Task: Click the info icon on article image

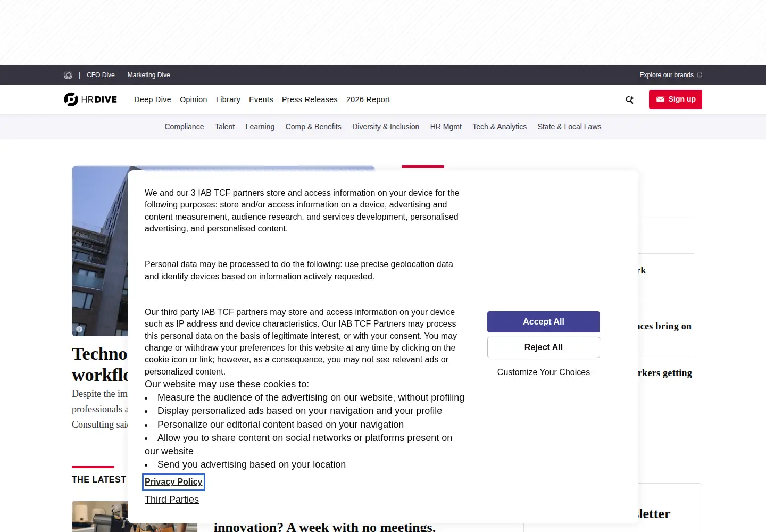Action: point(79,329)
